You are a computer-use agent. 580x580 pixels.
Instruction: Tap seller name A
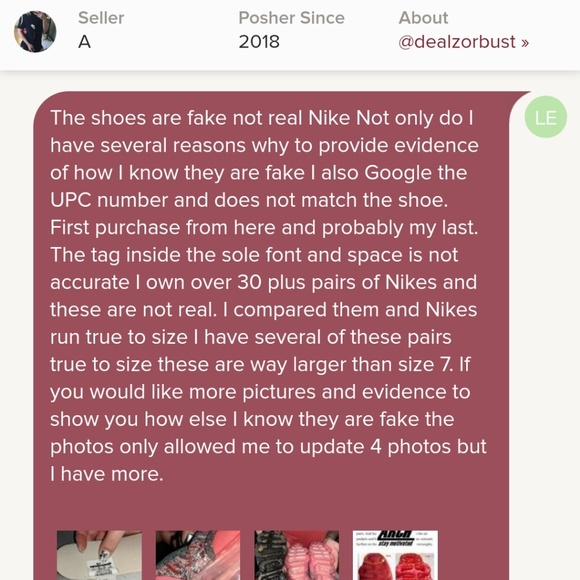(x=84, y=42)
